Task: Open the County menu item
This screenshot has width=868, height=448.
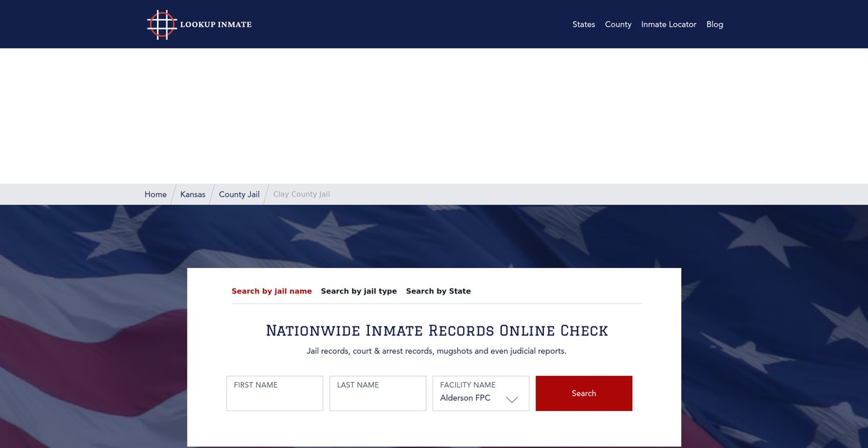Action: 618,25
